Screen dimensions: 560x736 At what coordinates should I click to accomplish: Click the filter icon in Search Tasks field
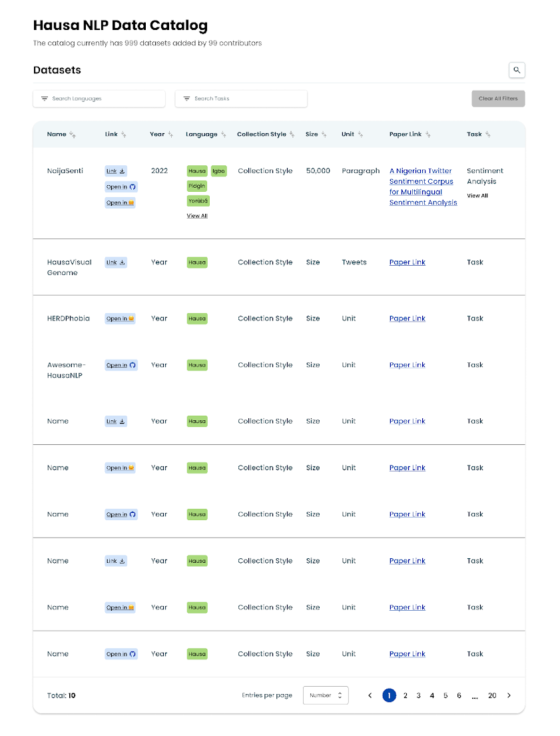(x=186, y=99)
